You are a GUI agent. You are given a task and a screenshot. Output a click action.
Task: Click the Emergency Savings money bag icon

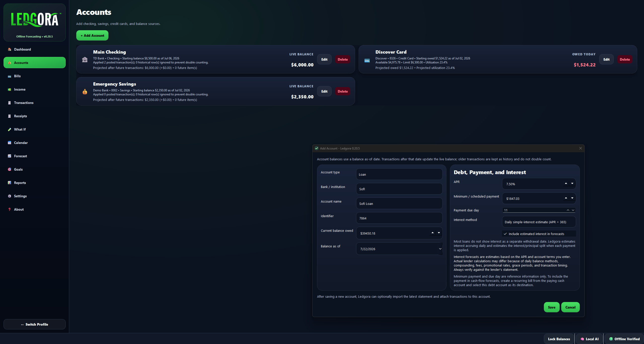point(85,92)
